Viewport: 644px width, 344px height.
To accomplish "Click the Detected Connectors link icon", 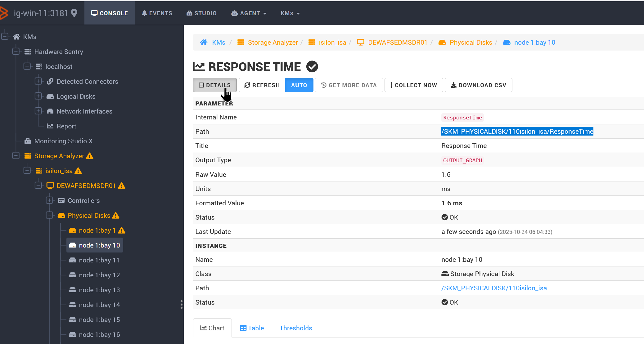I will point(50,82).
